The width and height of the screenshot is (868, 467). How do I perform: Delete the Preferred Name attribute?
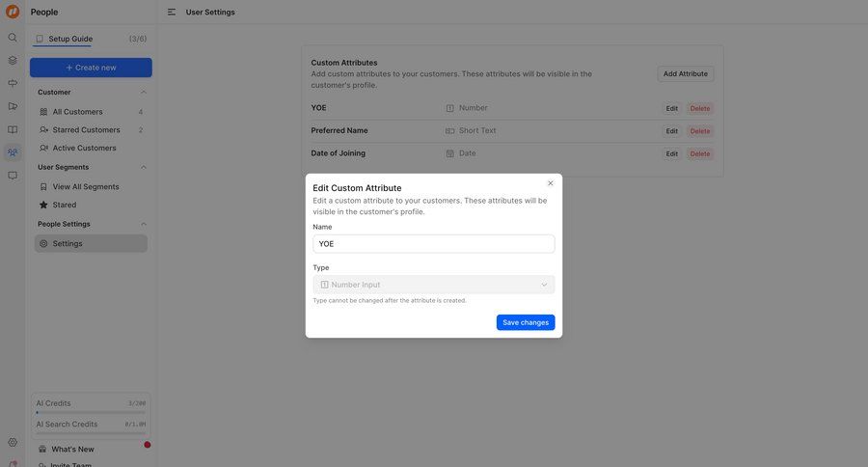pyautogui.click(x=700, y=131)
